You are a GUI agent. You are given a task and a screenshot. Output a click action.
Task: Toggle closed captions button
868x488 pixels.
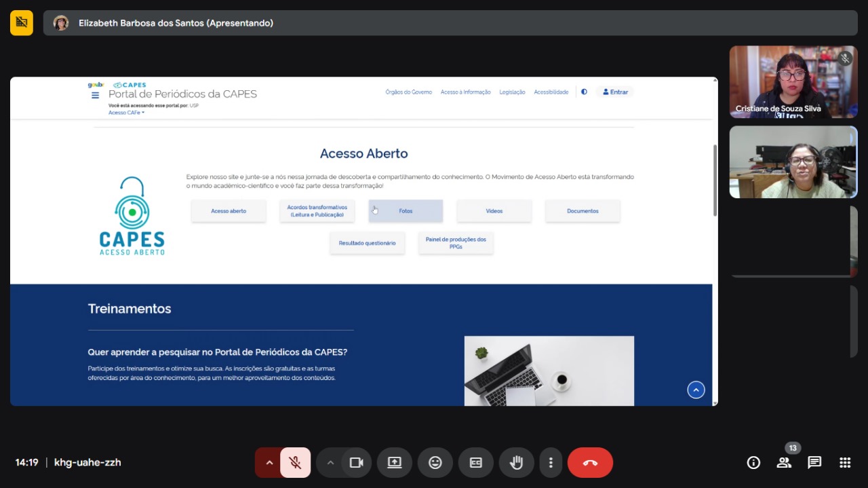pyautogui.click(x=476, y=463)
